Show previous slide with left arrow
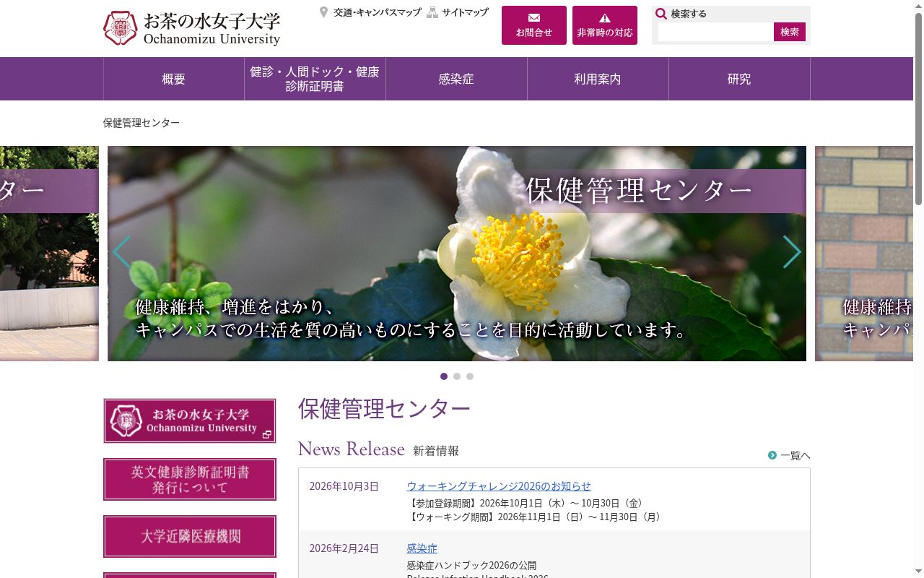 pyautogui.click(x=121, y=252)
